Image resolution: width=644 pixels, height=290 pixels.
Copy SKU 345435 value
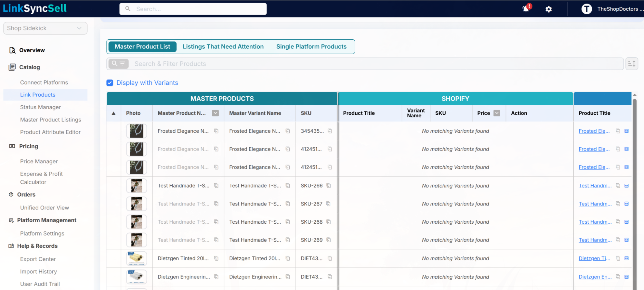[330, 131]
